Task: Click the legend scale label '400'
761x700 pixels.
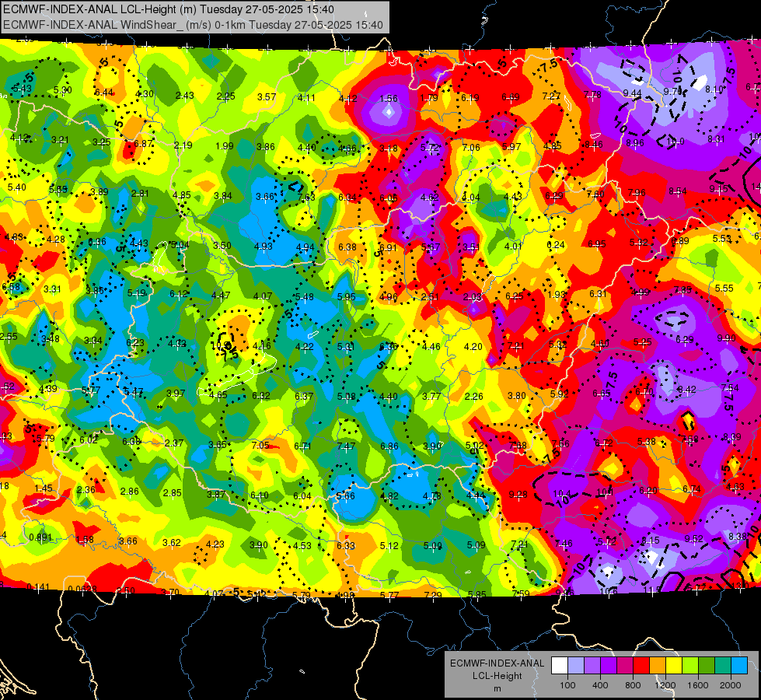Action: click(600, 685)
